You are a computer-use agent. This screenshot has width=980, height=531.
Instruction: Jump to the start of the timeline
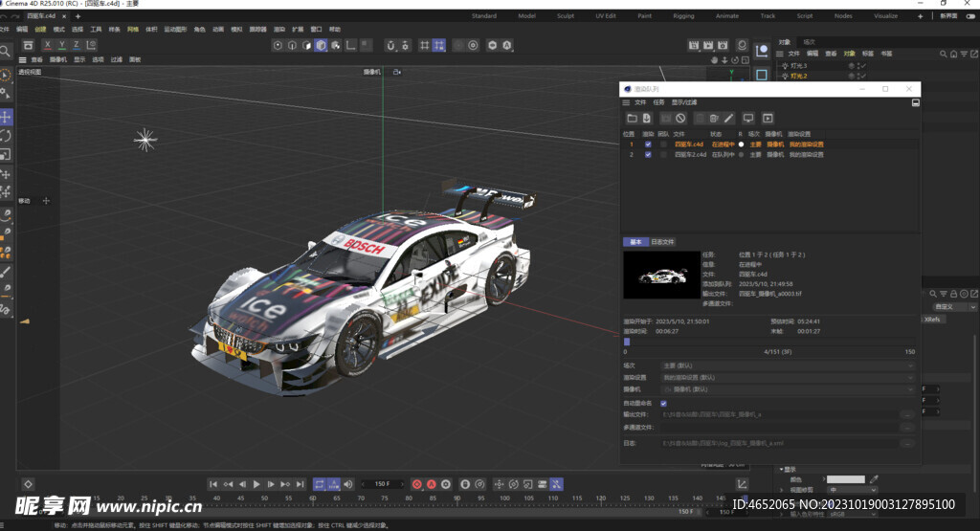(x=213, y=484)
